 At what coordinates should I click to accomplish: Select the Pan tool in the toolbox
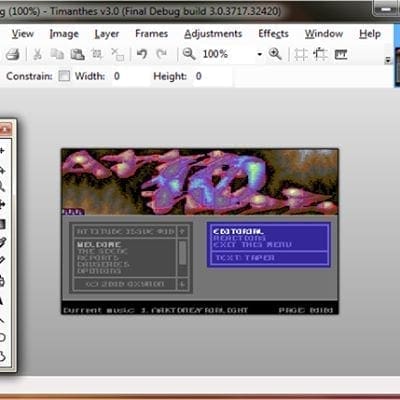click(x=2, y=205)
